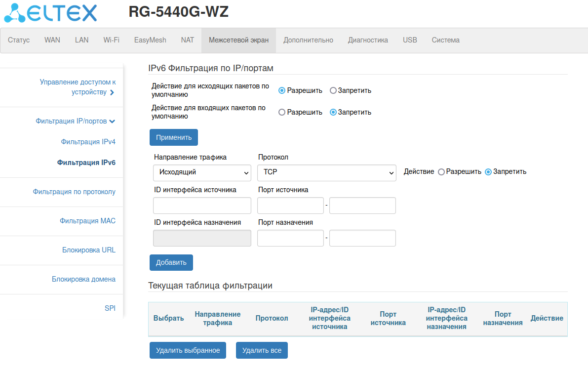This screenshot has height=374, width=588.
Task: Set rule Действие to Разрешить
Action: pyautogui.click(x=441, y=172)
